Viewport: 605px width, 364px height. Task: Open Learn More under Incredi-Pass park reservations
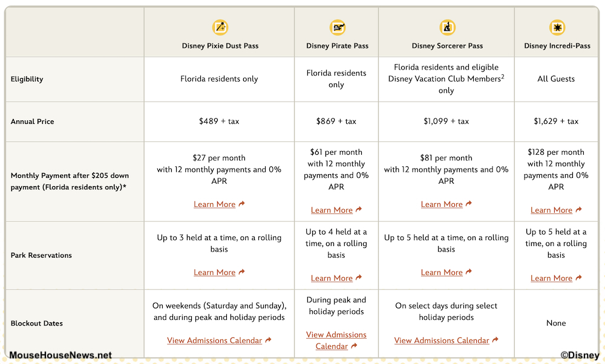551,278
